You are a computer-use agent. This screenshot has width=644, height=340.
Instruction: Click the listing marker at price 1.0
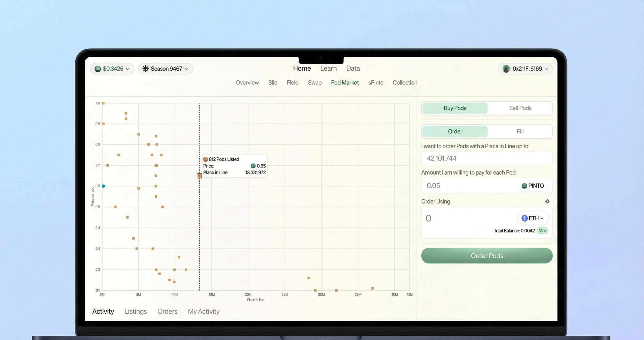103,103
